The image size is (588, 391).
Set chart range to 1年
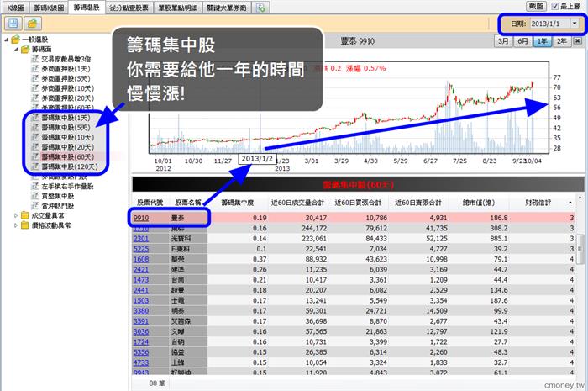[x=543, y=41]
